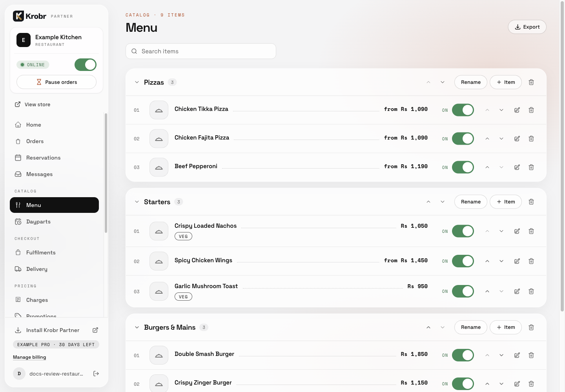Viewport: 565px width, 392px height.
Task: Click Chicken Tikka Pizza image thumbnail
Action: (x=159, y=110)
